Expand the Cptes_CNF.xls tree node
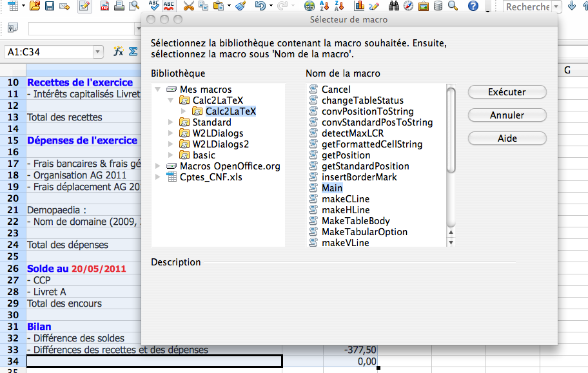 click(159, 177)
